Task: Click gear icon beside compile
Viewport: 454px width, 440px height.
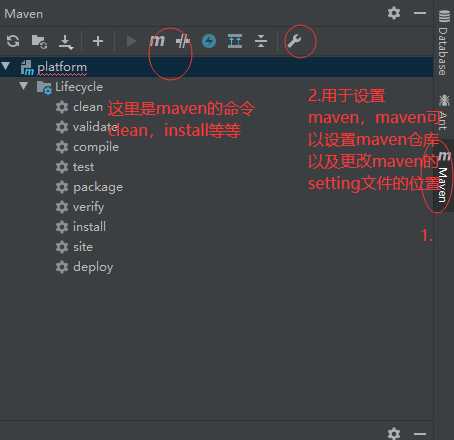Action: click(62, 147)
